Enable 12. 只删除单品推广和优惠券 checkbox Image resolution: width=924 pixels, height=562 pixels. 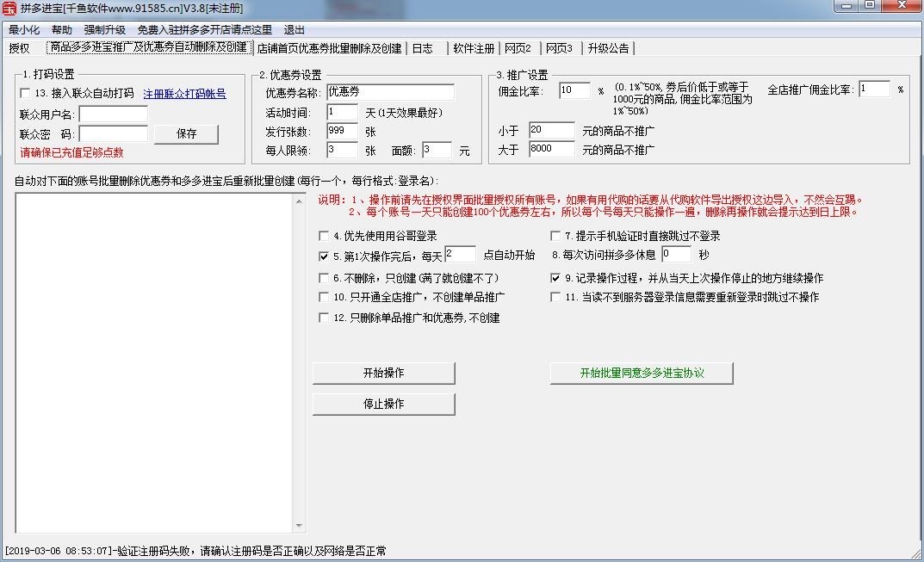tap(324, 318)
